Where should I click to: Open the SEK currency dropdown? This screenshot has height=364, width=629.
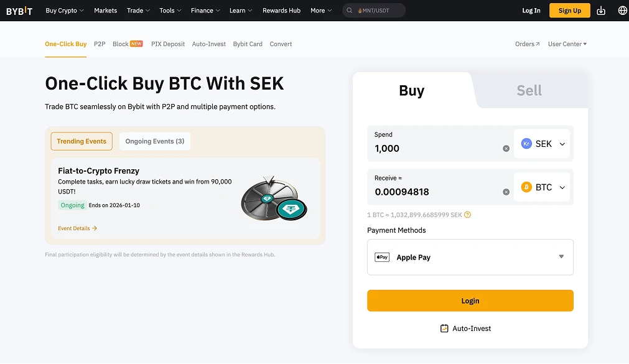point(562,143)
